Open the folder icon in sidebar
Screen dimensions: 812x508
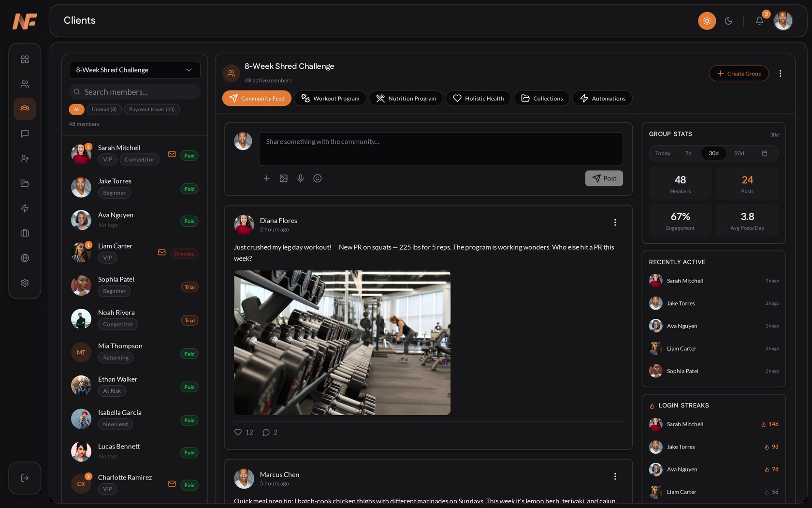[x=25, y=183]
